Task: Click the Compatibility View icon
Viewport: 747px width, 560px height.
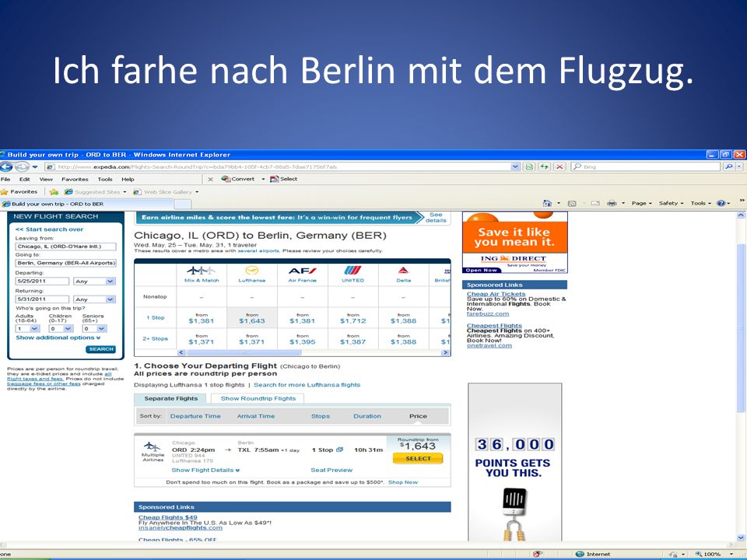Action: (x=529, y=167)
